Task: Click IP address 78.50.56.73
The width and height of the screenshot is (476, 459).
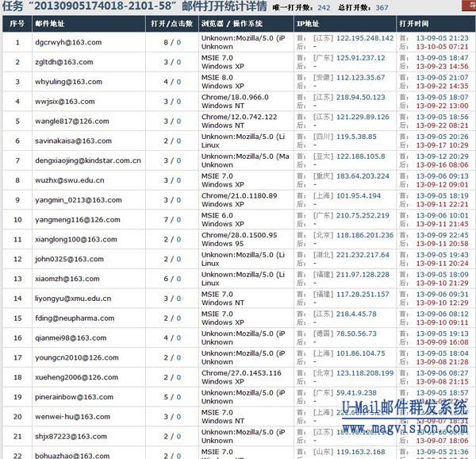Action: (x=356, y=334)
